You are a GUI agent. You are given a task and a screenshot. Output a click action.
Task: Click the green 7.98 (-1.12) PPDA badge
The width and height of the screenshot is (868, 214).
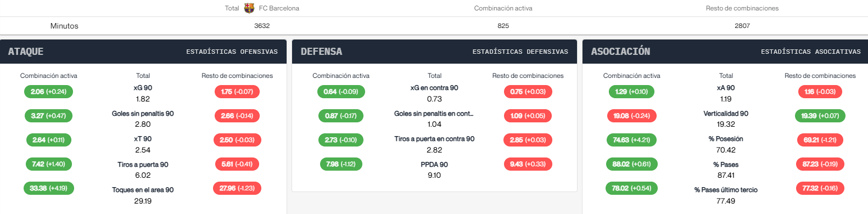[x=341, y=164]
